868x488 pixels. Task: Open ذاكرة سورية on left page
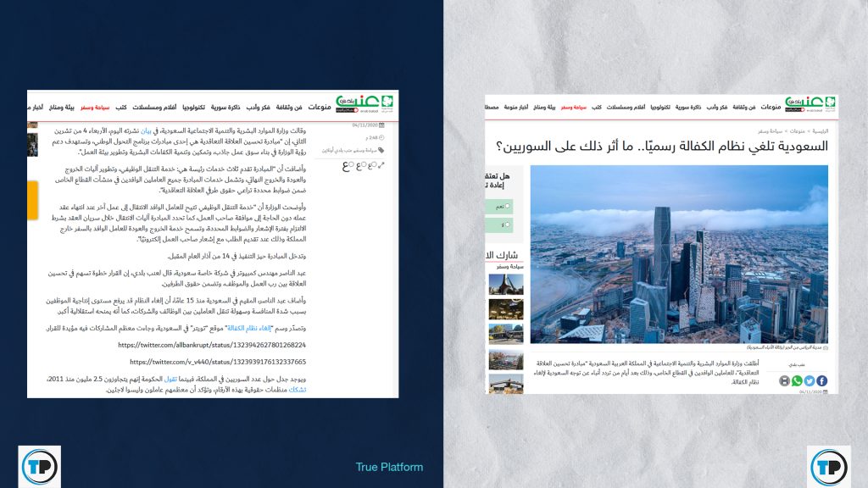click(x=225, y=107)
